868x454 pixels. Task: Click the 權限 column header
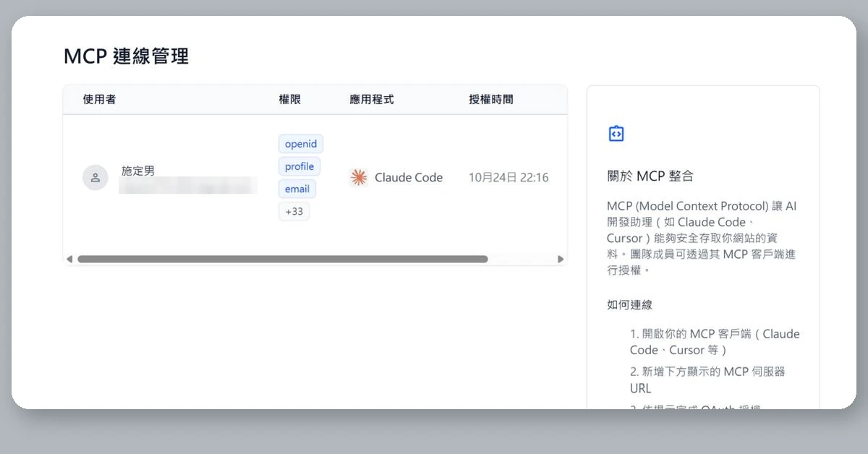point(289,99)
